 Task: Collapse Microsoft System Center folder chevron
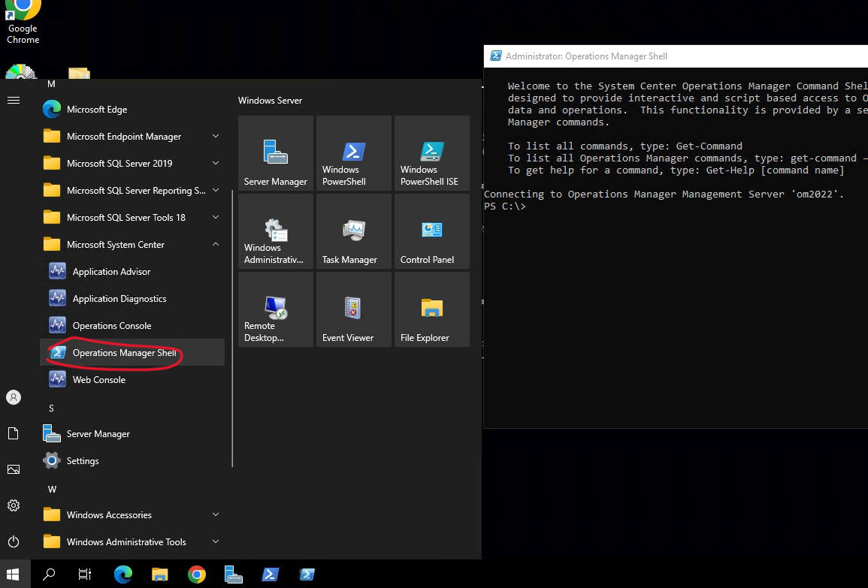(216, 245)
